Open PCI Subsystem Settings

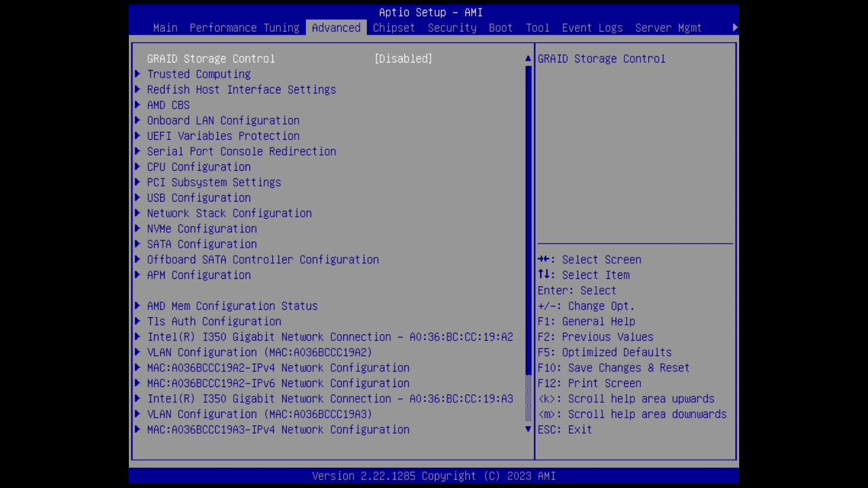pos(214,182)
